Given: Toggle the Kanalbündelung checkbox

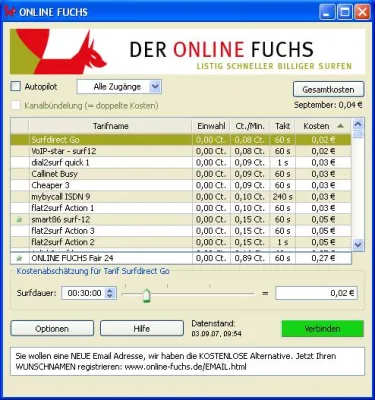Looking at the screenshot, I should [16, 106].
